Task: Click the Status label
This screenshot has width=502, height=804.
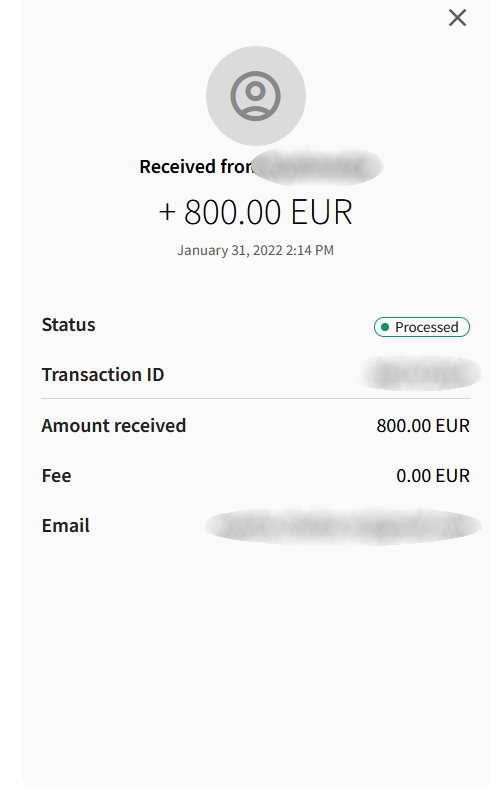Action: pos(68,325)
